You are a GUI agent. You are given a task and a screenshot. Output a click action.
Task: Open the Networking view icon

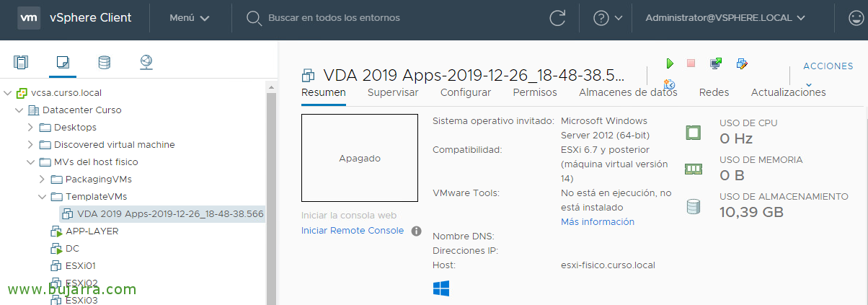(146, 62)
